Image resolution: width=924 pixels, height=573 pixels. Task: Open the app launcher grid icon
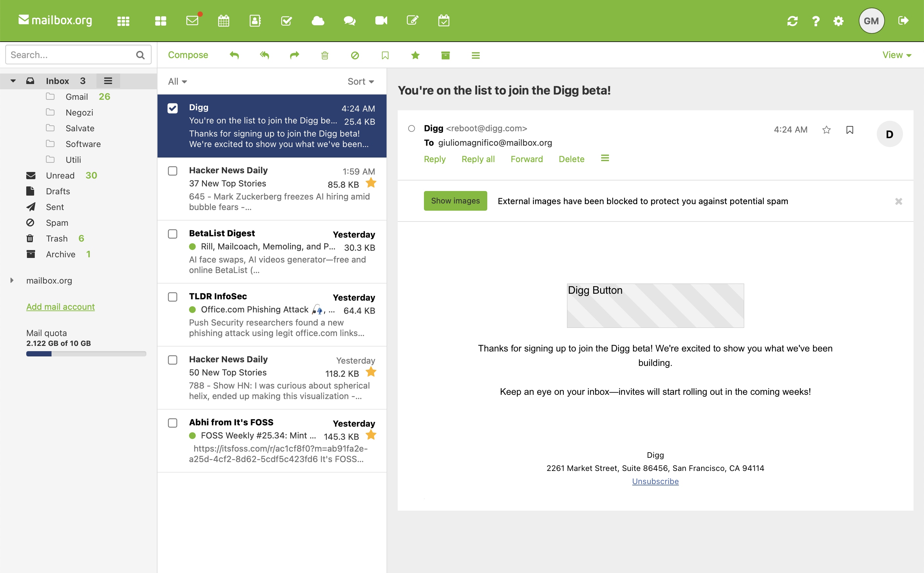pos(123,21)
